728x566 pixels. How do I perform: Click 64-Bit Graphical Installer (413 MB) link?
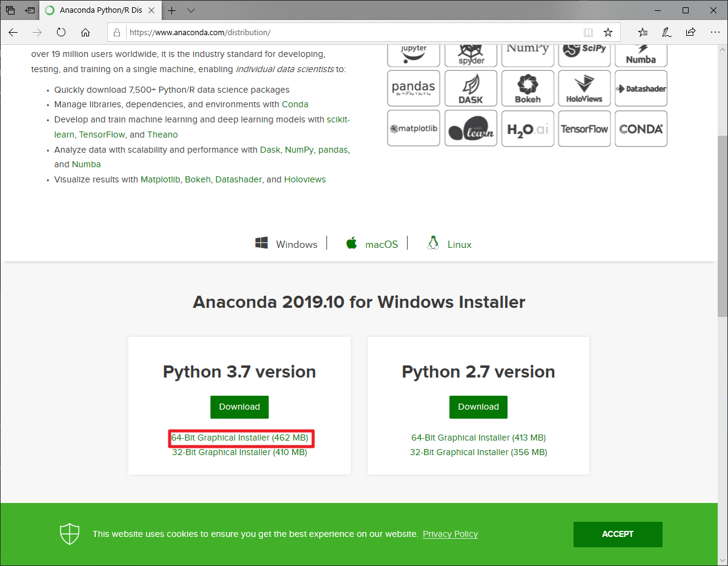point(478,438)
